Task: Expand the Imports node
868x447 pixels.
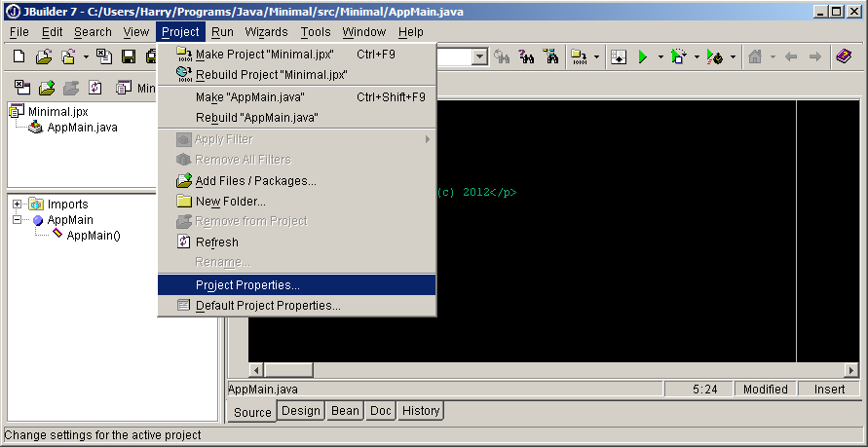Action: pos(18,205)
